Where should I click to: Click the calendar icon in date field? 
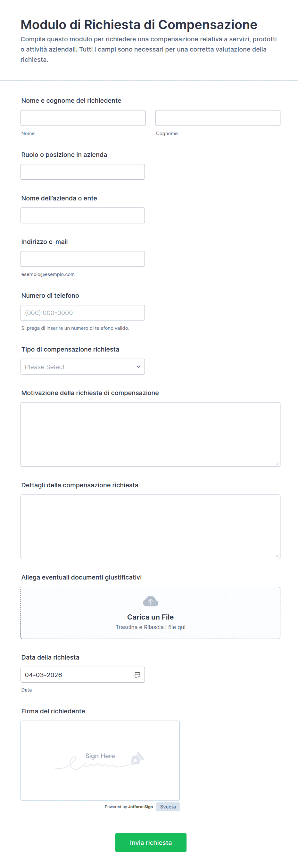tap(137, 675)
